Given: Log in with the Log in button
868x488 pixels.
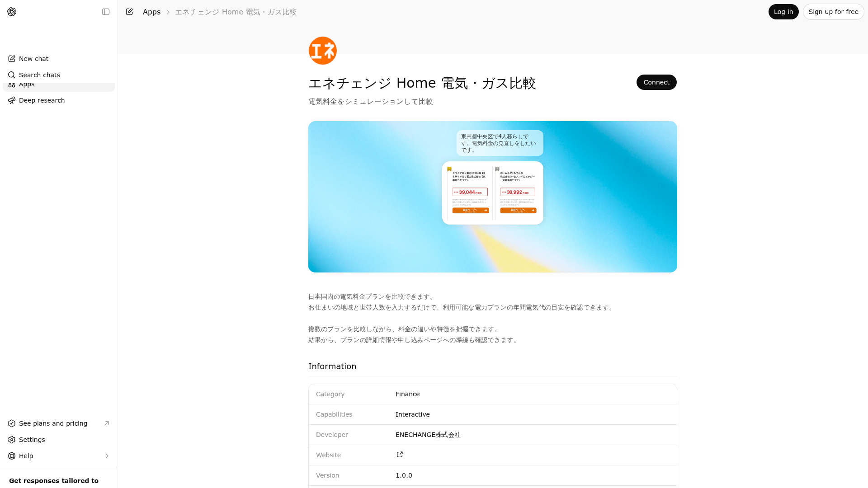Looking at the screenshot, I should tap(783, 12).
